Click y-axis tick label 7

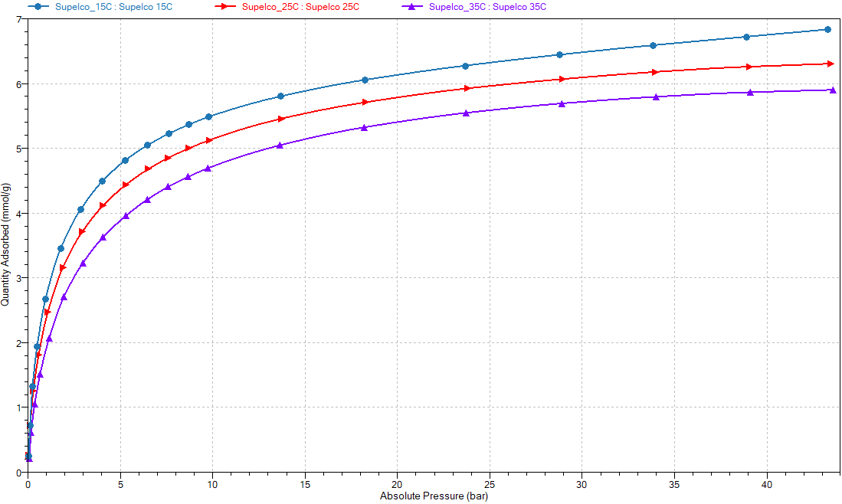click(x=19, y=19)
